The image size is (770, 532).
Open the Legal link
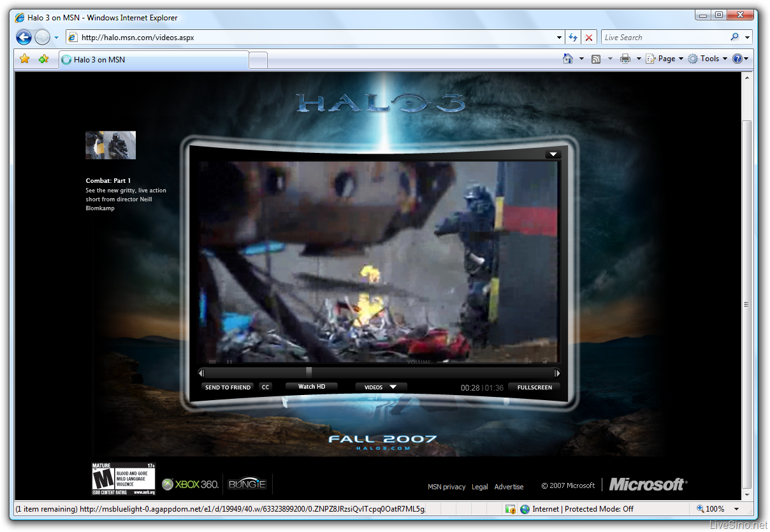click(x=480, y=487)
